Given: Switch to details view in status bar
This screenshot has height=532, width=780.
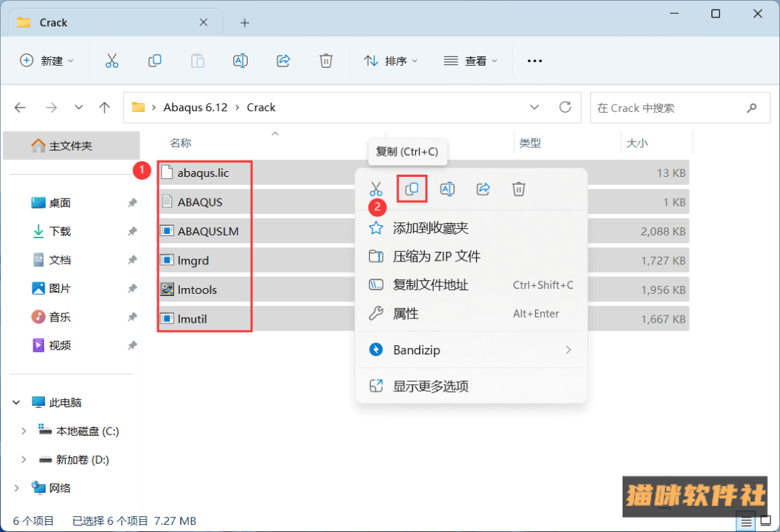Looking at the screenshot, I should [746, 522].
